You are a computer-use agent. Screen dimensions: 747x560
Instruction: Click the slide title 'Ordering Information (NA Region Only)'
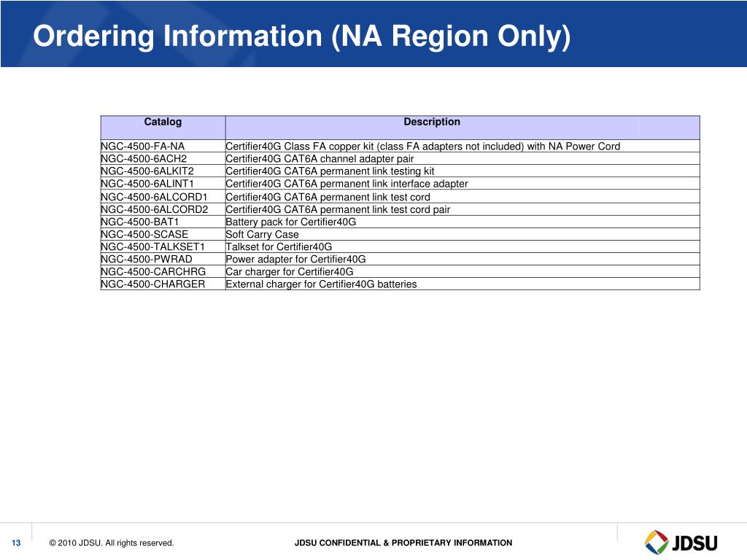click(301, 36)
